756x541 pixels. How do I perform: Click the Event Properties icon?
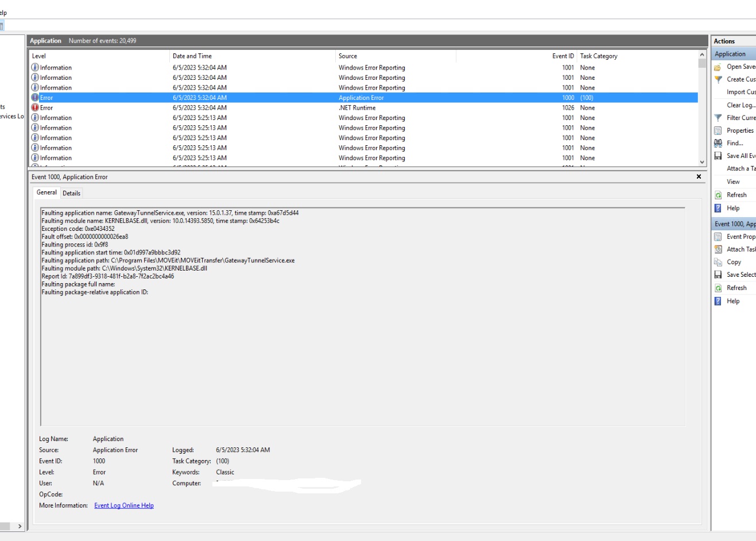tap(718, 237)
